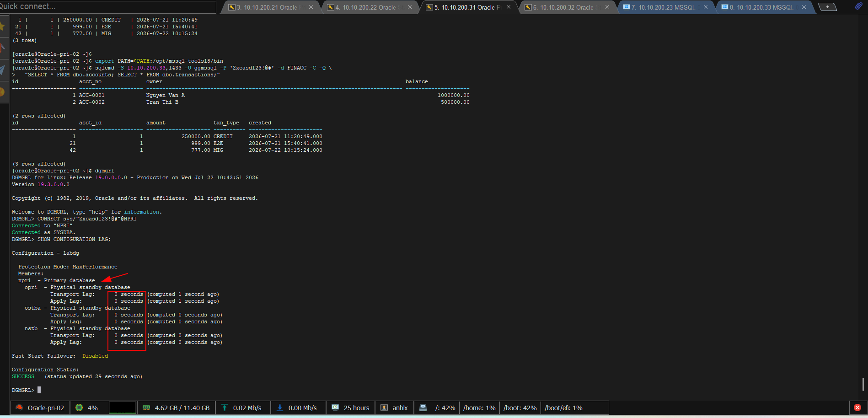Click the RAM memory icon in status bar
Screen dimensions: 868x418
146,407
